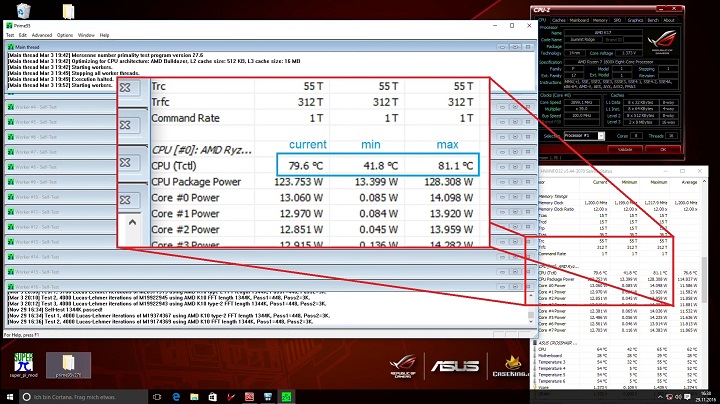Viewport: 720px width, 404px height.
Task: Click the Worker #7 Self-Test window icon
Action: [x=11, y=152]
